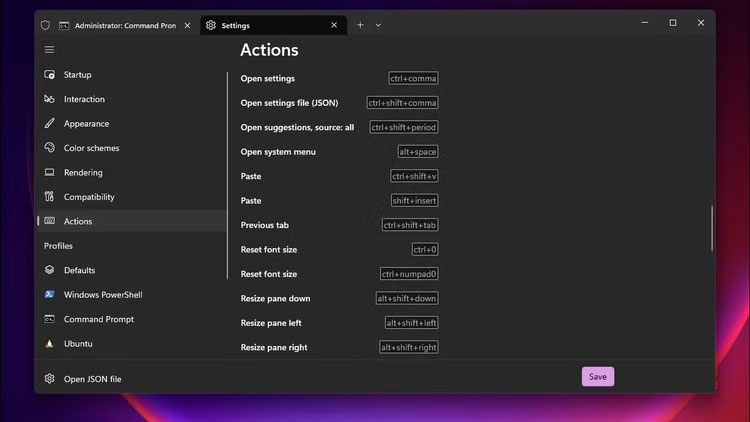Click the ctrl+0 Reset font size binding

pyautogui.click(x=425, y=249)
